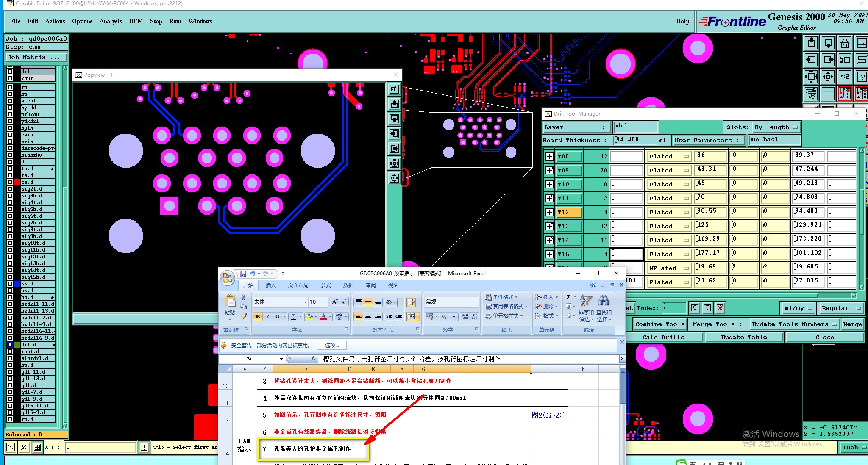868x465 pixels.
Task: Open the Excel font name dropdown 宋体
Action: [x=305, y=302]
